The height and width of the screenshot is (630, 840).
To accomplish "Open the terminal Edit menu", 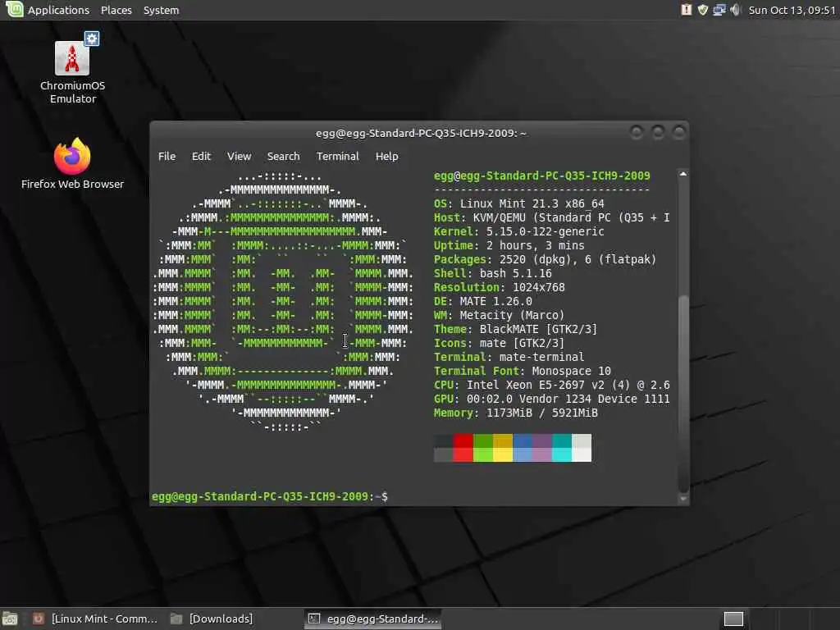I will point(202,156).
